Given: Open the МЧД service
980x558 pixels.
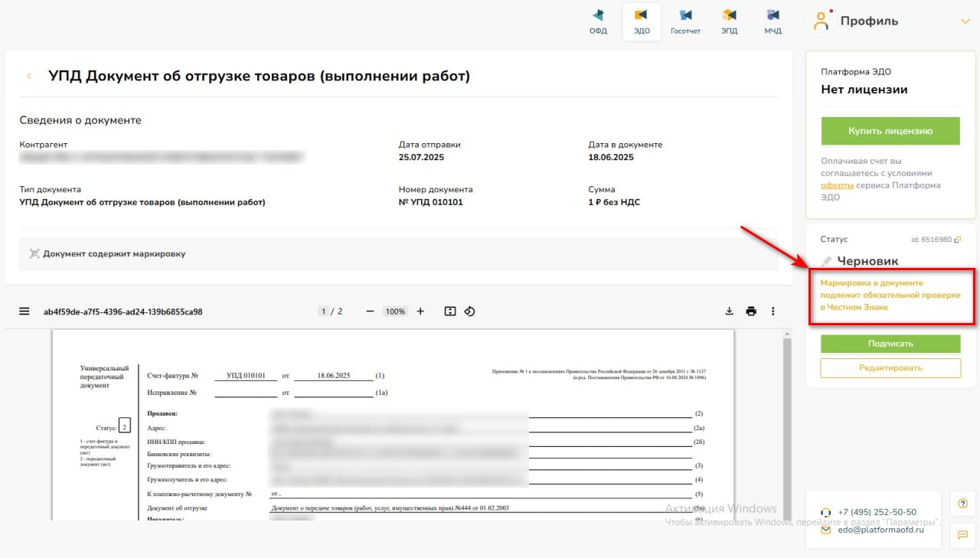Looking at the screenshot, I should click(773, 21).
